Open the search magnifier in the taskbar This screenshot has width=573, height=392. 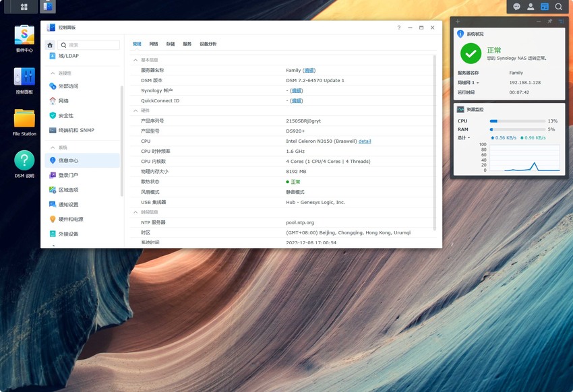point(558,7)
